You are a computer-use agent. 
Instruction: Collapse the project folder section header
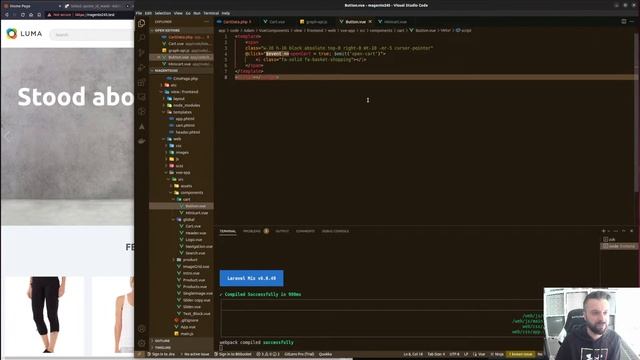182,71
